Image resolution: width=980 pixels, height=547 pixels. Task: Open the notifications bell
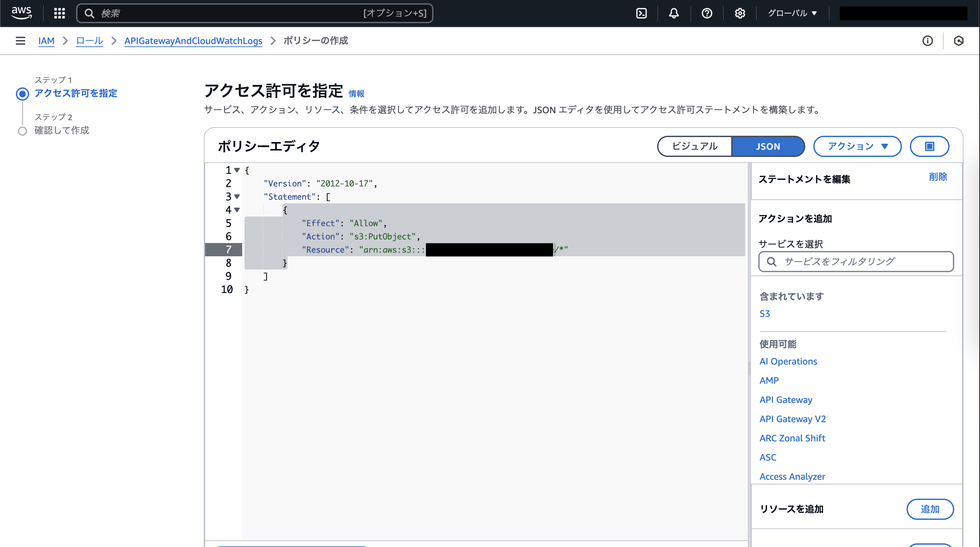[x=674, y=13]
